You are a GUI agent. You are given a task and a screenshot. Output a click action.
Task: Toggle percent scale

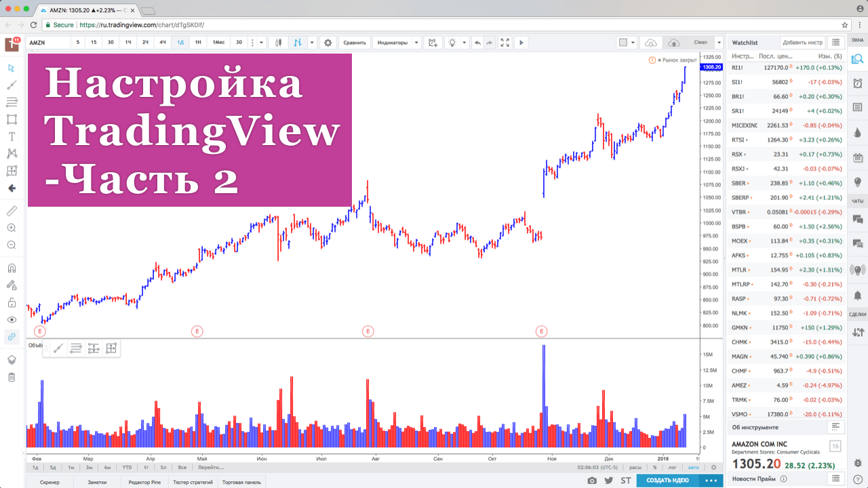pos(655,468)
